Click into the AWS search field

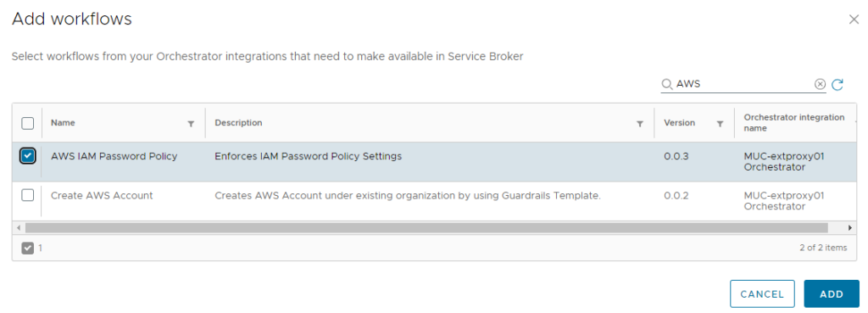pyautogui.click(x=743, y=84)
